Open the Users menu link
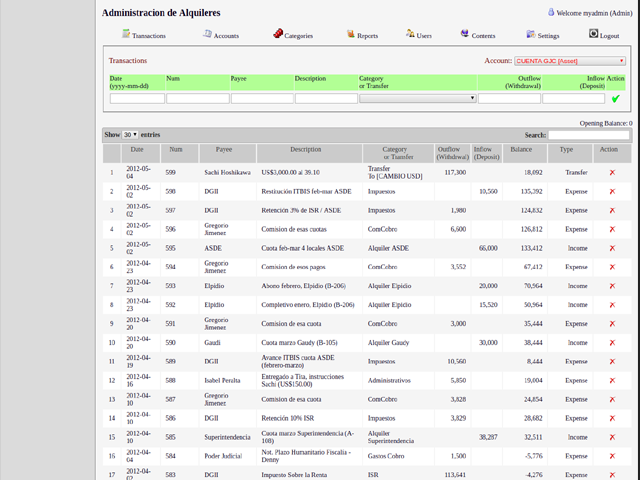This screenshot has height=480, width=640. point(424,36)
